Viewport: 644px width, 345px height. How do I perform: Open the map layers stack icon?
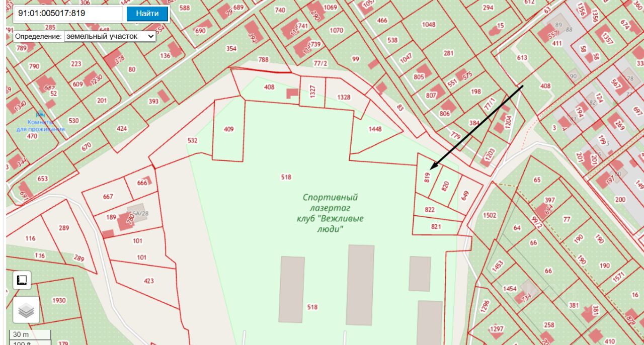tap(26, 310)
